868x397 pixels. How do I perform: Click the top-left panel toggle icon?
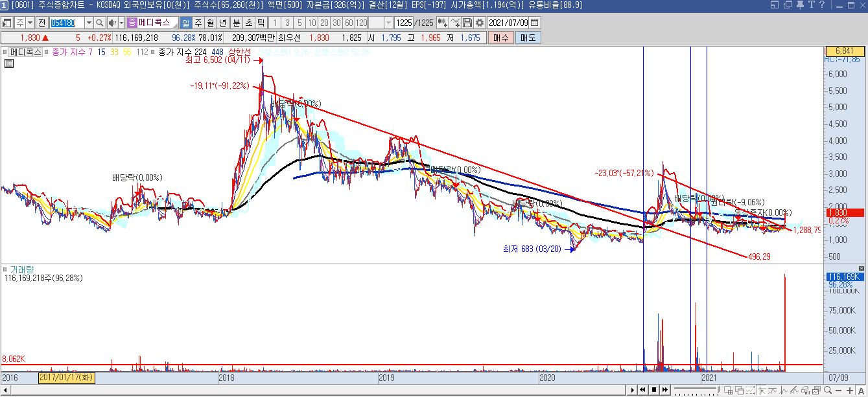point(6,23)
